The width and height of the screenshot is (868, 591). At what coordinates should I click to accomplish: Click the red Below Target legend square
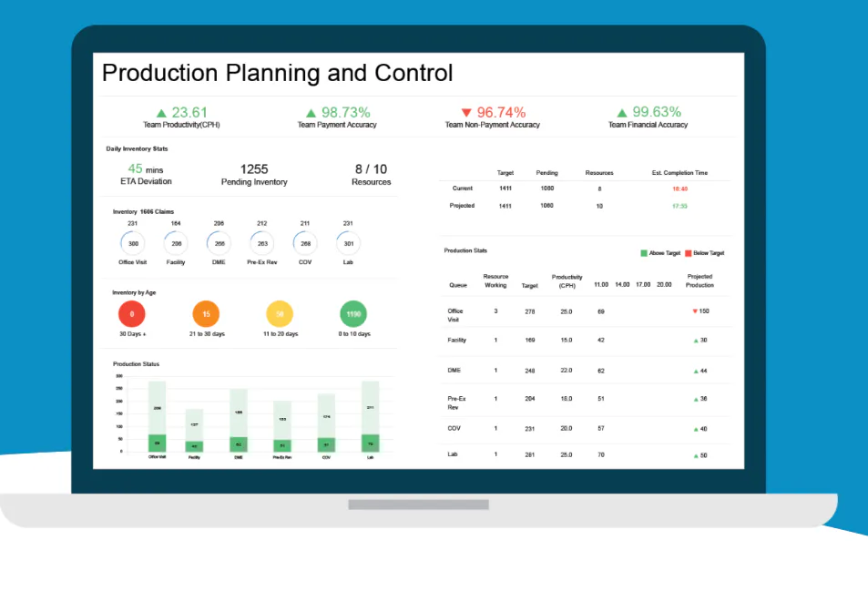tap(688, 253)
